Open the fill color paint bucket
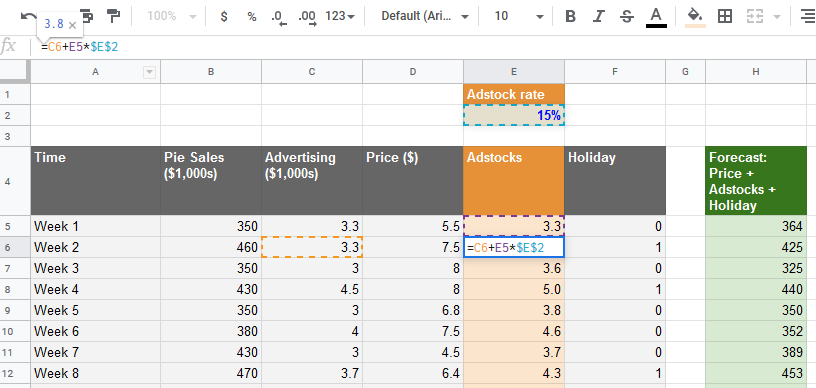 click(x=695, y=17)
